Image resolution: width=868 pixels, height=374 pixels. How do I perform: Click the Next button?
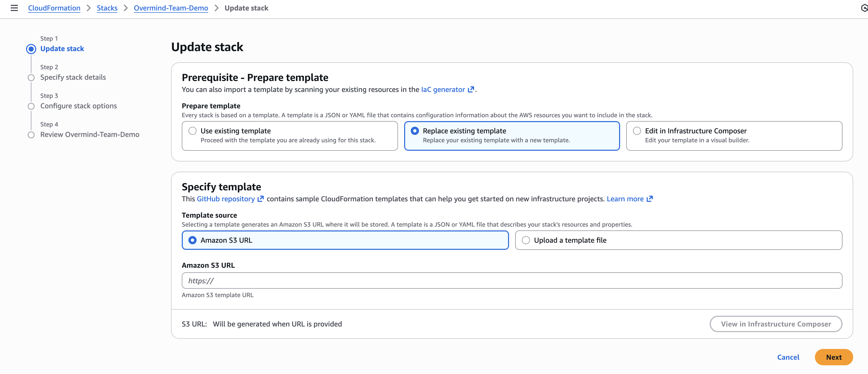pyautogui.click(x=834, y=357)
